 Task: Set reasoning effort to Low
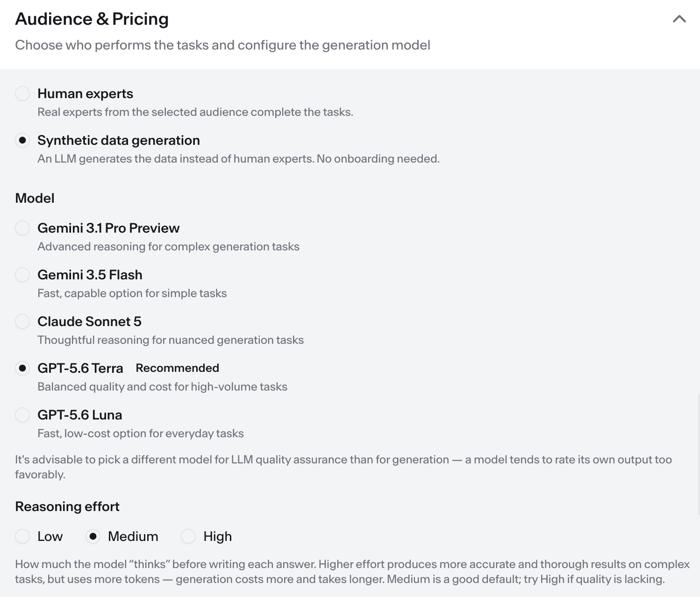22,536
